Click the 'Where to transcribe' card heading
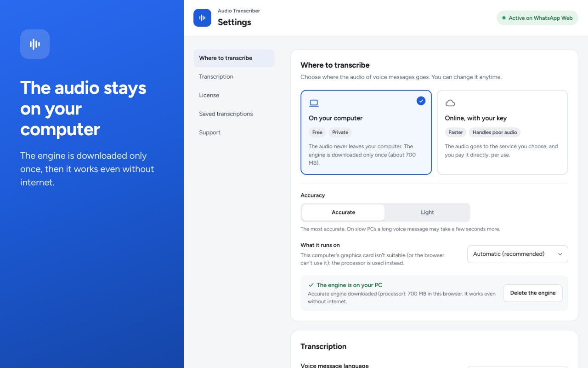The height and width of the screenshot is (368, 588). click(x=335, y=65)
